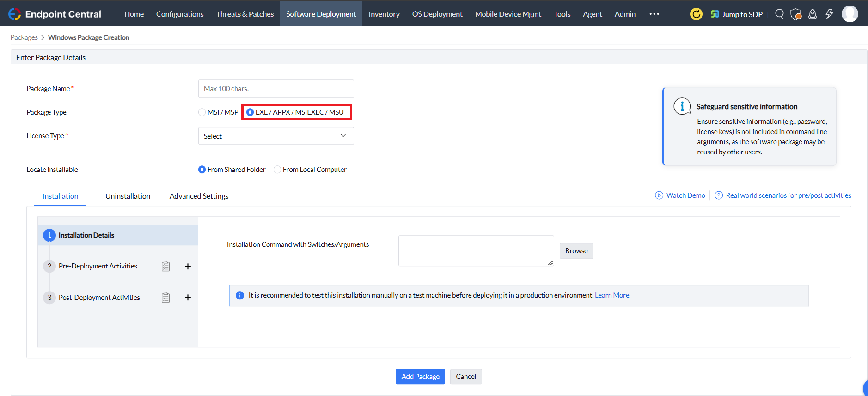Viewport: 868px width, 396px height.
Task: Open the License Type dropdown
Action: point(276,136)
